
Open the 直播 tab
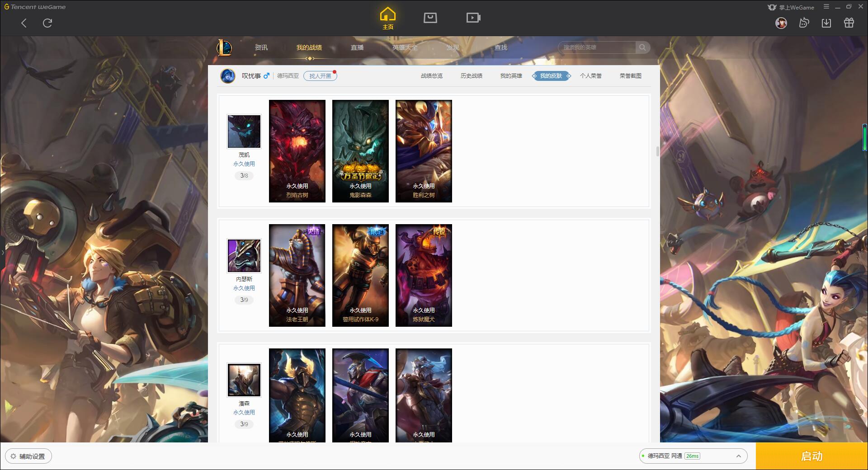pos(357,47)
